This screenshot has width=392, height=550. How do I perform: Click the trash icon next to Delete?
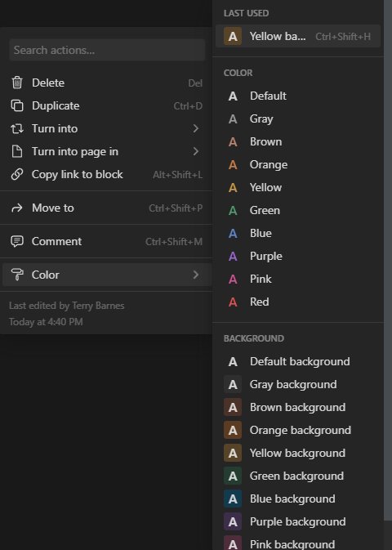[17, 83]
